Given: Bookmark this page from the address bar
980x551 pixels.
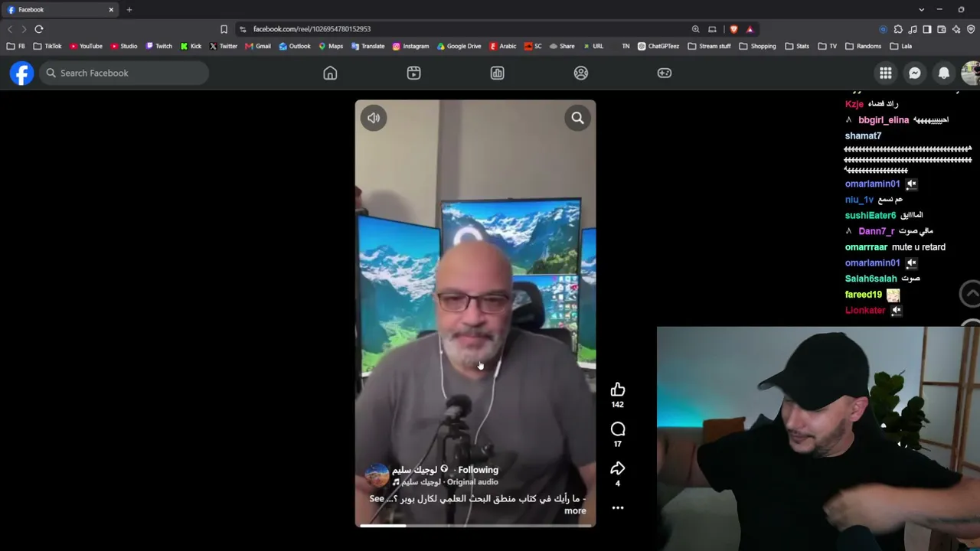Looking at the screenshot, I should pyautogui.click(x=224, y=29).
